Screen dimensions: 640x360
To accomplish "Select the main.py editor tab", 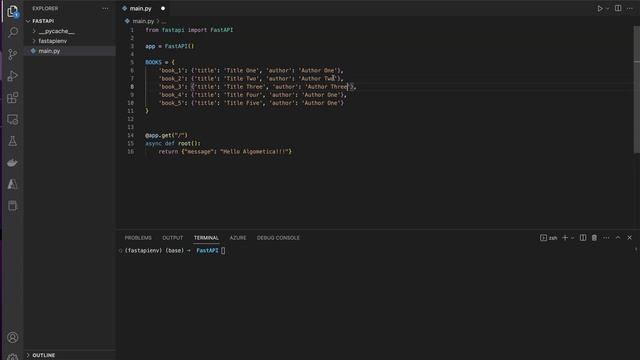I will 140,9.
